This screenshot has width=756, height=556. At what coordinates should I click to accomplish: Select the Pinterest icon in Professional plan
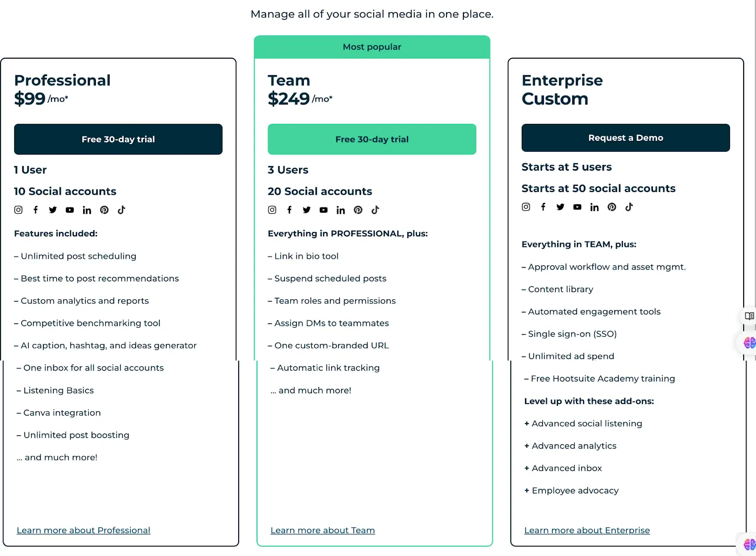click(104, 210)
